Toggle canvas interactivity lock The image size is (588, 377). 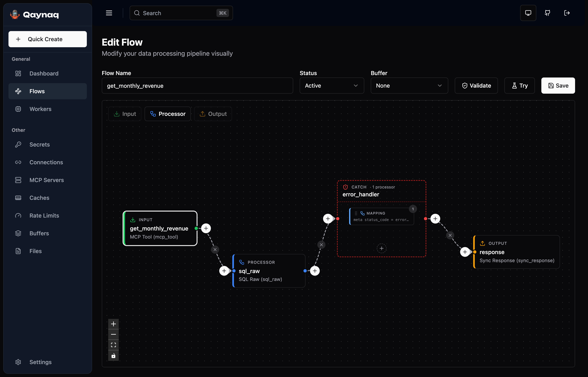point(113,356)
